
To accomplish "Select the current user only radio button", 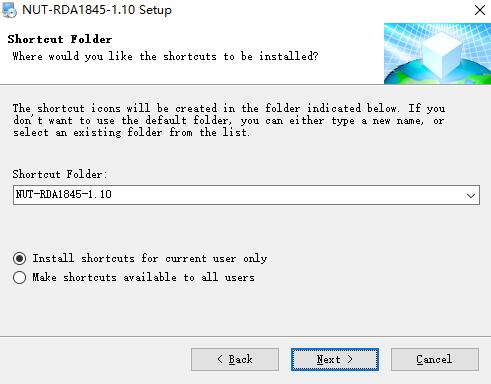I will tap(20, 259).
